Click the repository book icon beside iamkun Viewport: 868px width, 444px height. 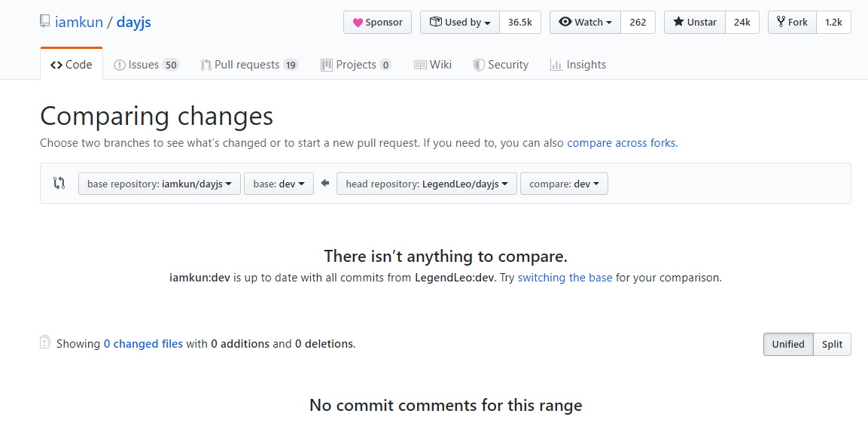pyautogui.click(x=45, y=22)
